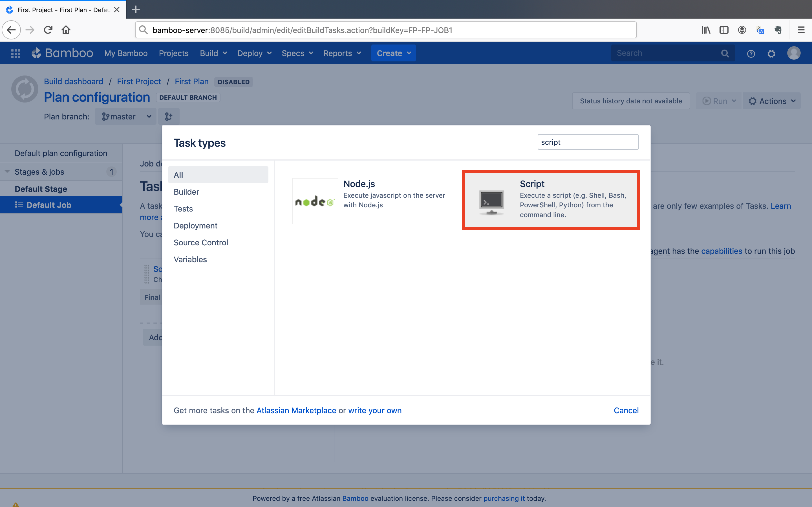Click the help question mark icon
This screenshot has width=812, height=507.
click(x=751, y=53)
